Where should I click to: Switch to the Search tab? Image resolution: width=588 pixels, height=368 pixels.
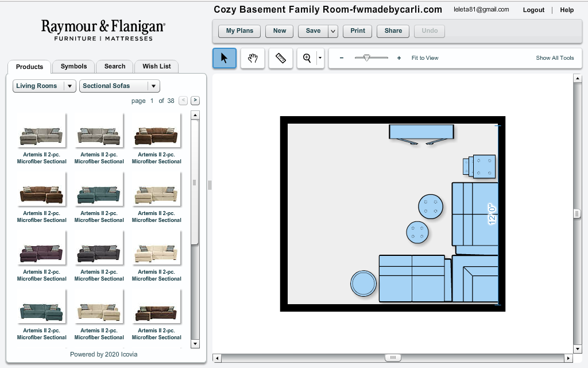[114, 66]
